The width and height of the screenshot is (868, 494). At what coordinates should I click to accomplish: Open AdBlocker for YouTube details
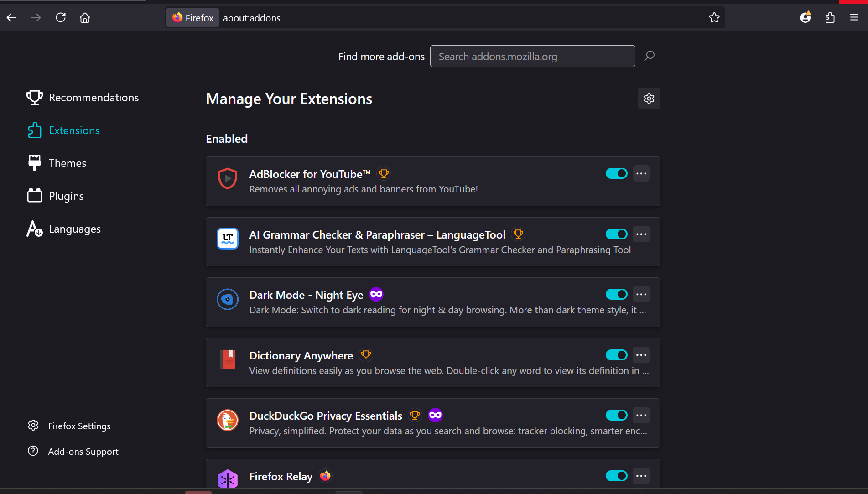[x=310, y=174]
